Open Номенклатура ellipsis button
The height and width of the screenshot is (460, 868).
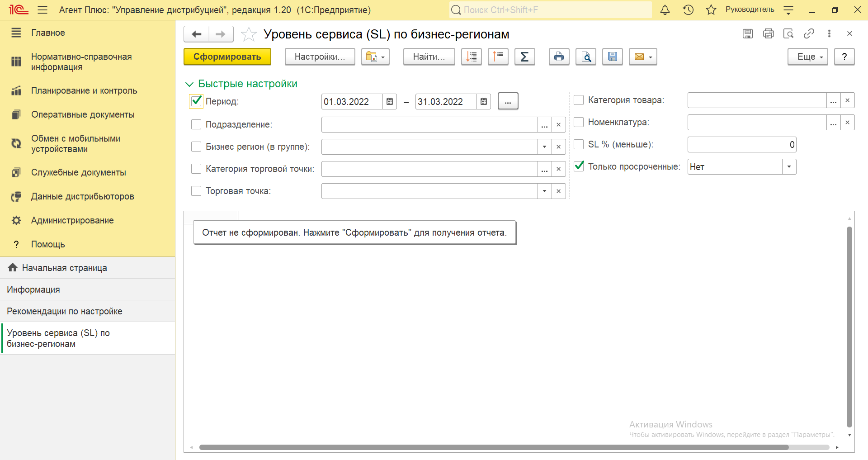[x=833, y=123]
